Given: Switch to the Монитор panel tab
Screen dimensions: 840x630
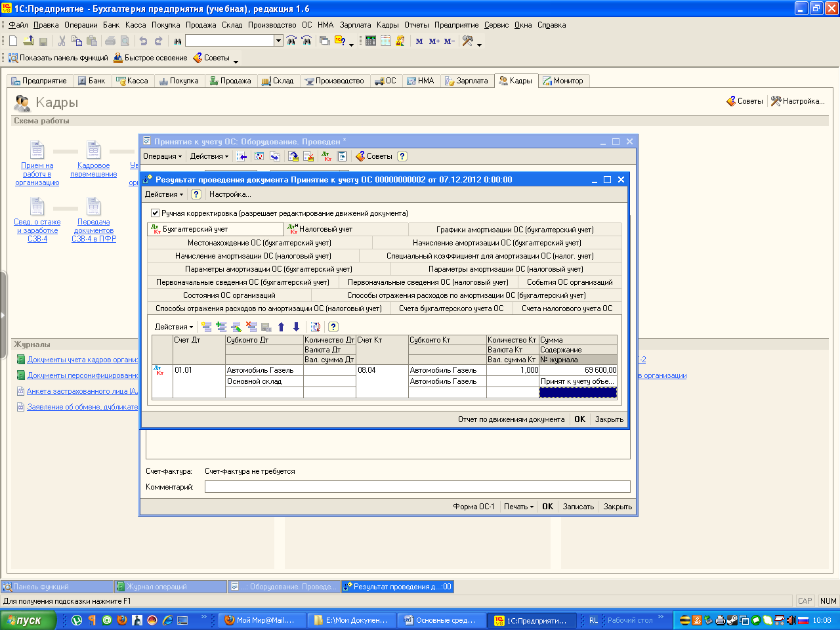Looking at the screenshot, I should [x=563, y=81].
